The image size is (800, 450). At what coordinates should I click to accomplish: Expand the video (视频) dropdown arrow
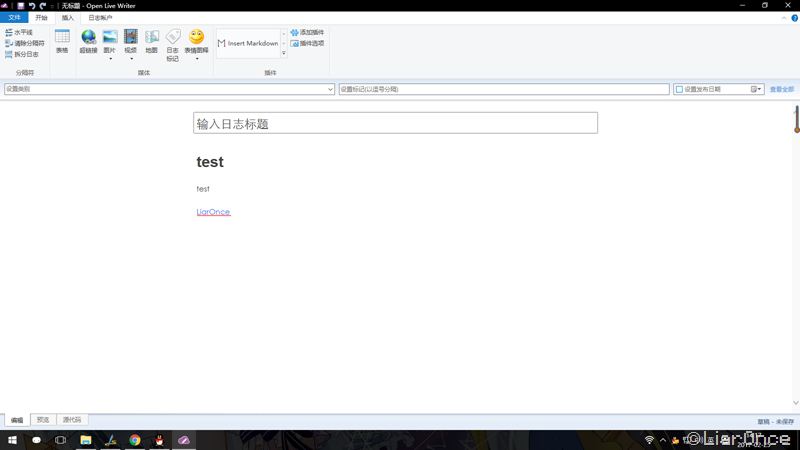[x=131, y=59]
